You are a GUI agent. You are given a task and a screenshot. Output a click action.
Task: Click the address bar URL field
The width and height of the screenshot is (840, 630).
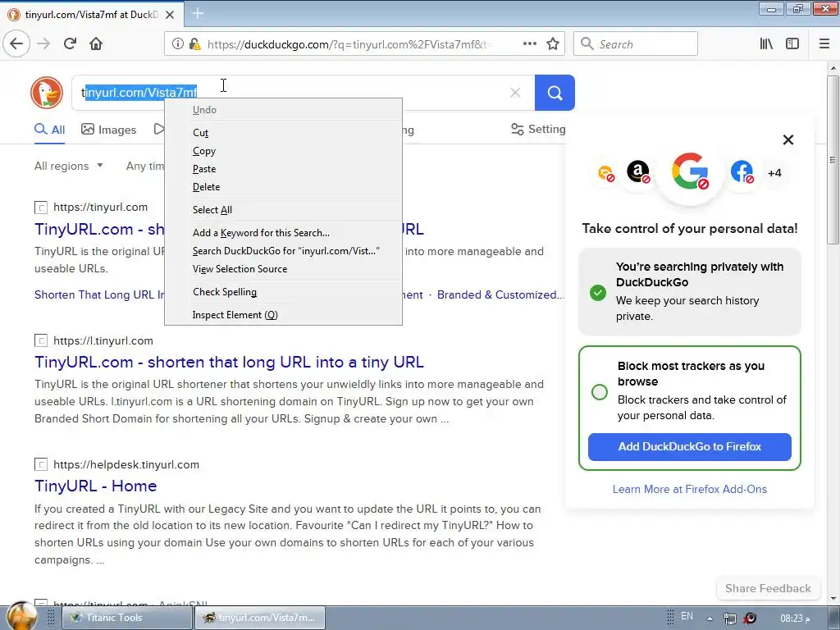pyautogui.click(x=348, y=44)
